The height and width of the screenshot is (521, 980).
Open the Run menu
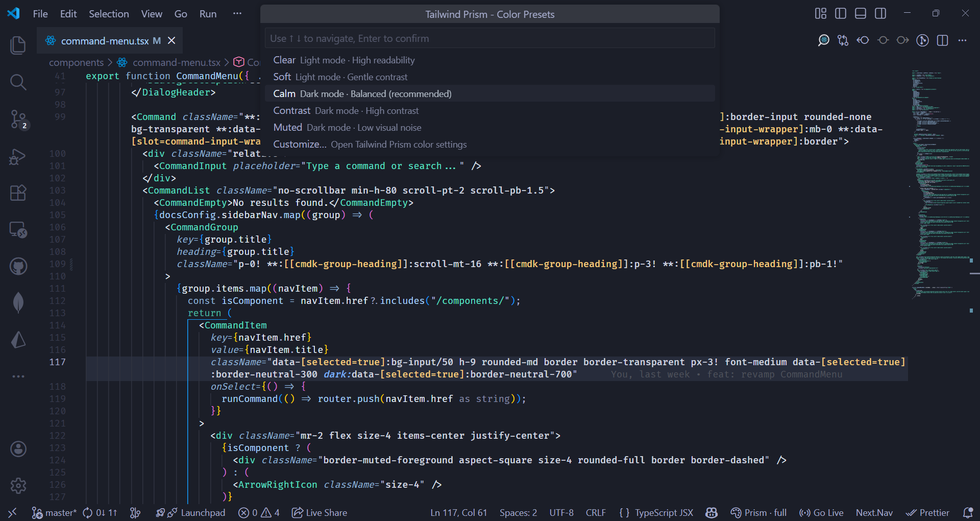(208, 14)
